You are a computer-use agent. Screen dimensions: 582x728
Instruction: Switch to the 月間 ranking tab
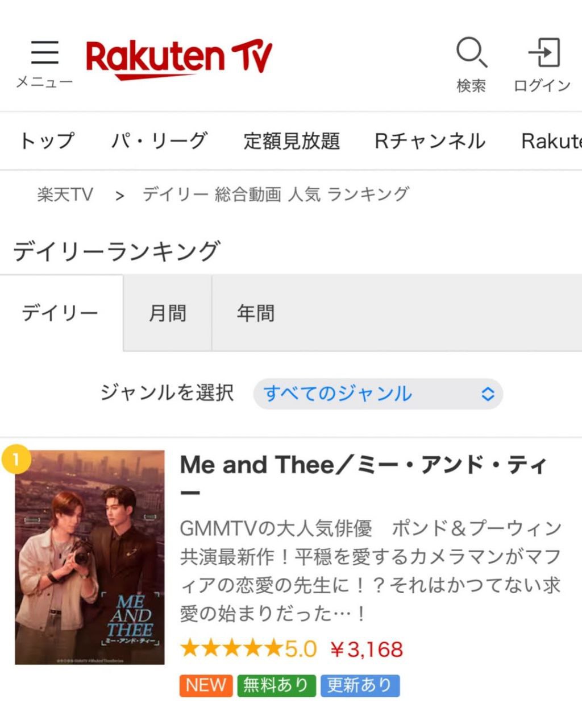[168, 313]
